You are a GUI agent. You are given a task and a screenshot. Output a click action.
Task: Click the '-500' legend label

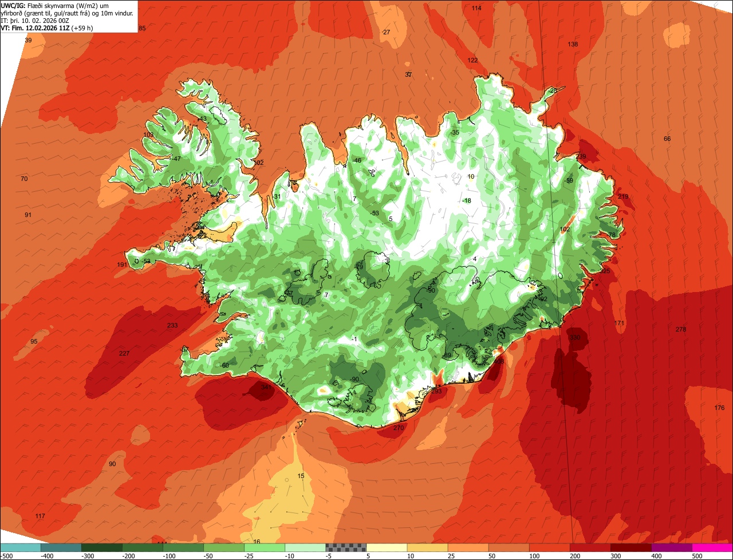[x=7, y=555]
